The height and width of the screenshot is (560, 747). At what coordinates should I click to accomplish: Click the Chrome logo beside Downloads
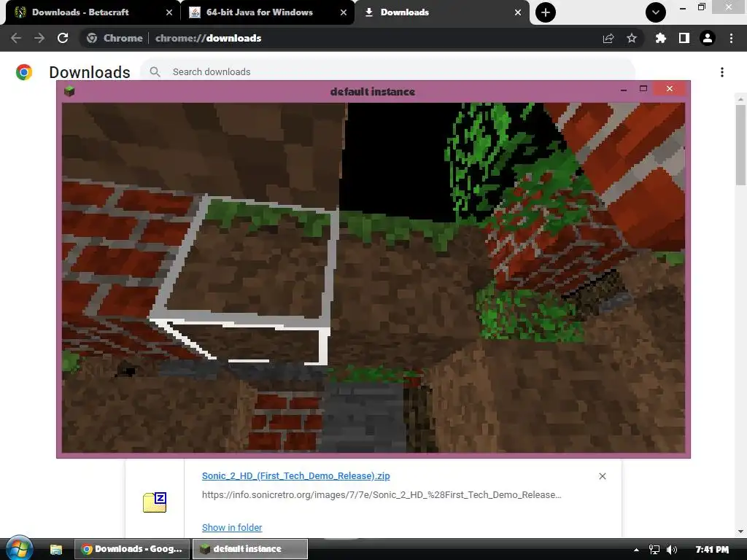(24, 72)
